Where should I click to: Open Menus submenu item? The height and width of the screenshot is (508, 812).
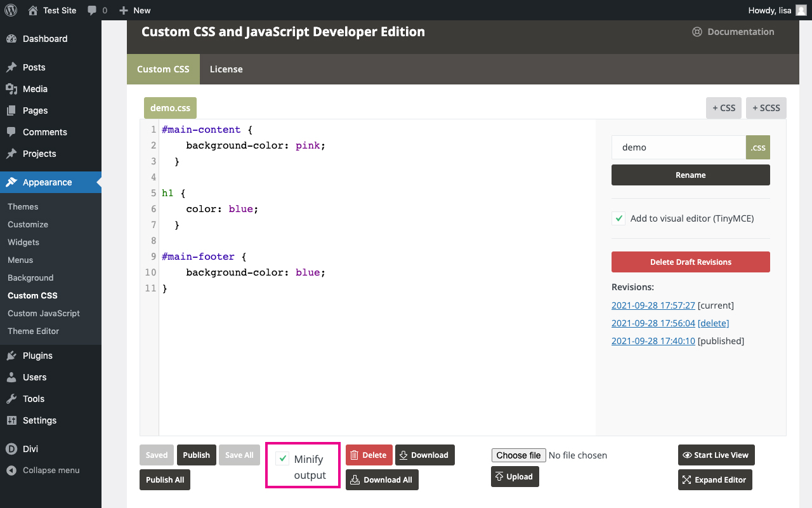[x=20, y=260]
